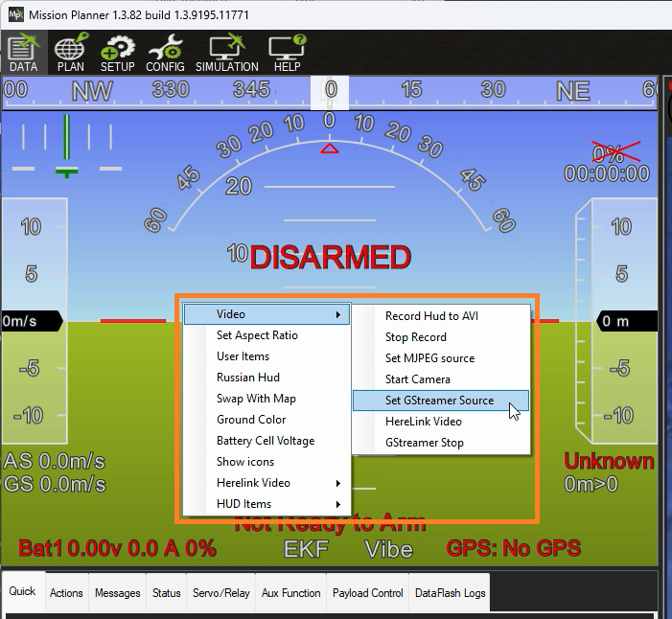Viewport: 672px width, 619px height.
Task: Click the 0m/s speed indicator
Action: click(x=32, y=321)
